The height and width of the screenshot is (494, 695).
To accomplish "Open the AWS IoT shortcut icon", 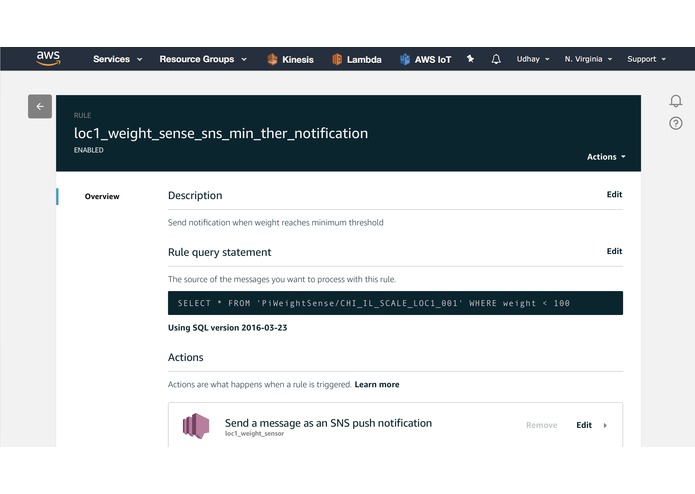I will pos(405,59).
